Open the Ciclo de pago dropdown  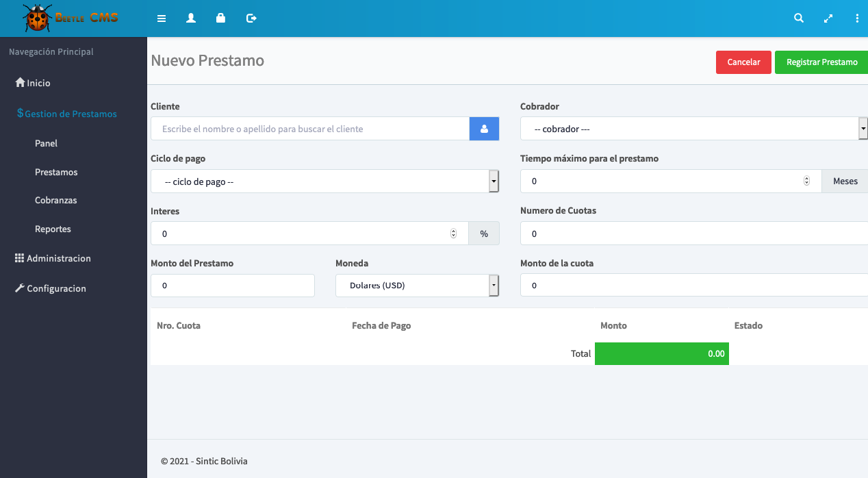[324, 181]
